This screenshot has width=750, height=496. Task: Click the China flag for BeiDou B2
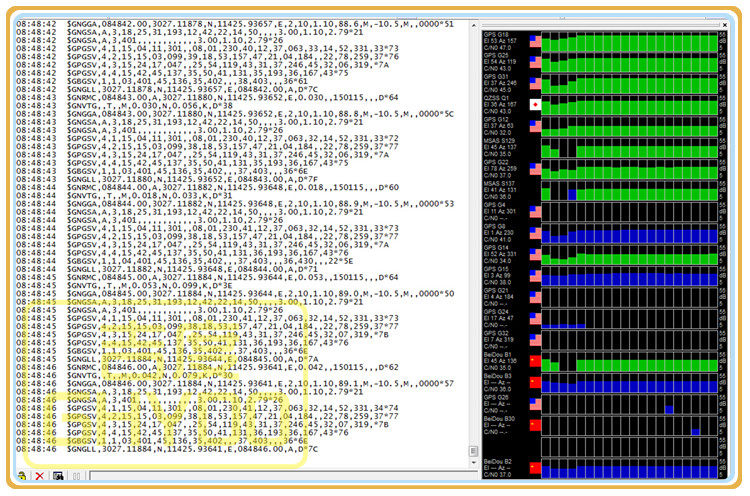[x=535, y=467]
